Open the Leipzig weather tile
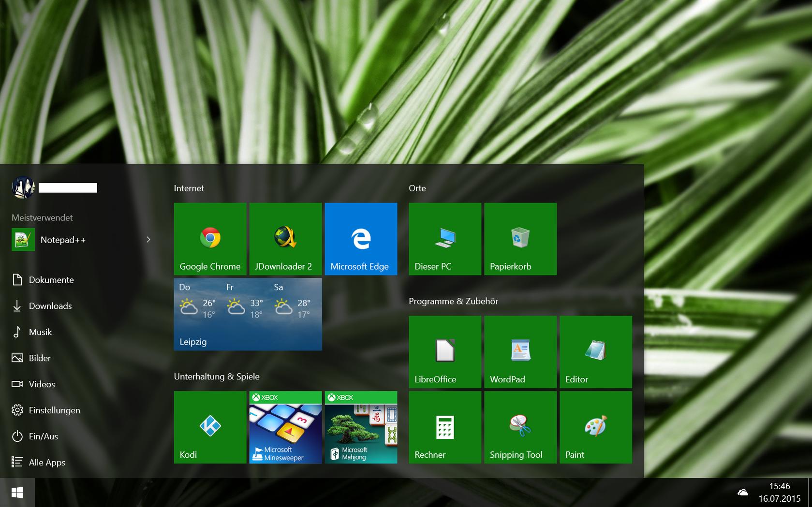The width and height of the screenshot is (812, 507). coord(248,314)
